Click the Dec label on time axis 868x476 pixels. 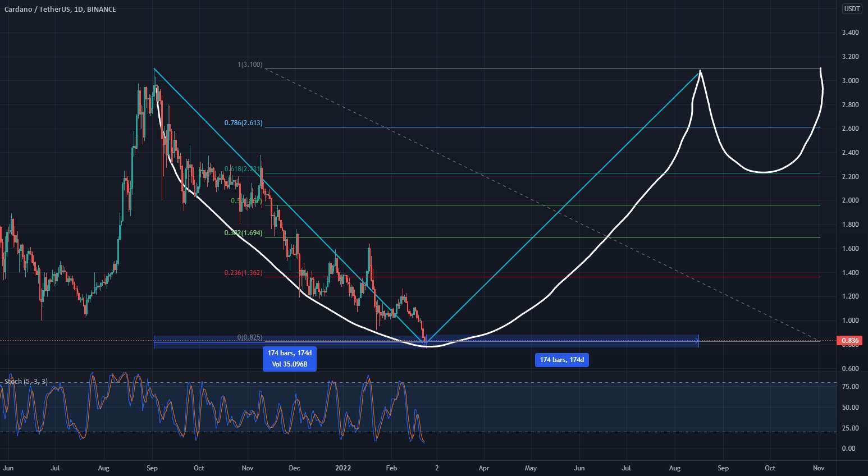(x=295, y=468)
